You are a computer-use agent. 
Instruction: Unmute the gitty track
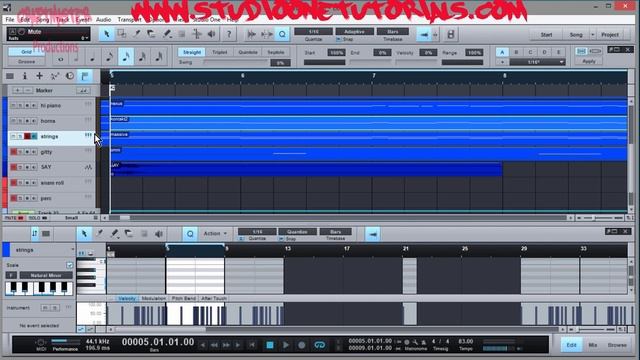[13, 152]
